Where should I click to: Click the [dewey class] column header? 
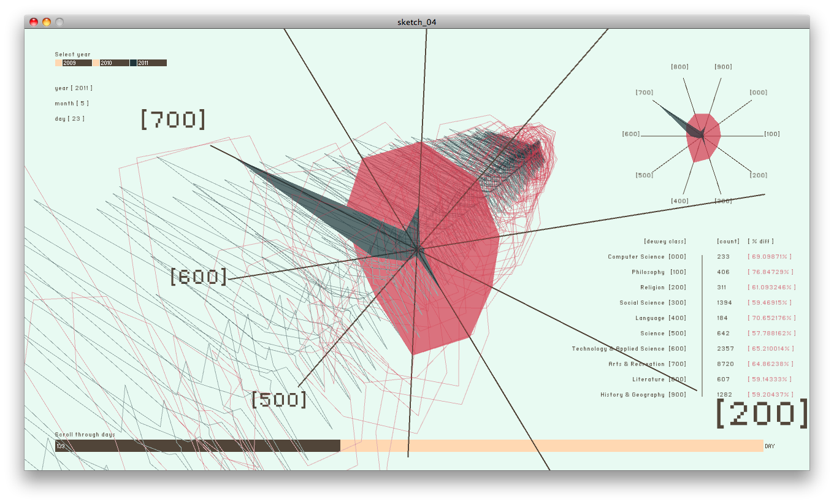click(665, 242)
